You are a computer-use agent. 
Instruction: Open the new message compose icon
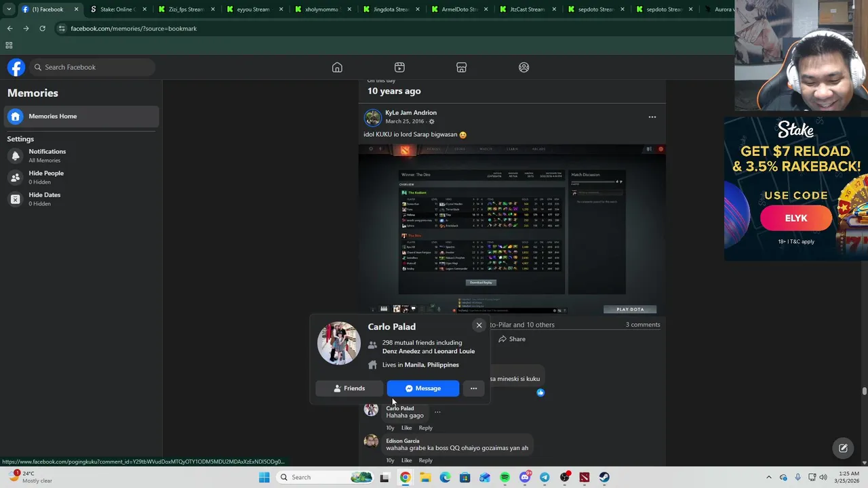coord(843,448)
